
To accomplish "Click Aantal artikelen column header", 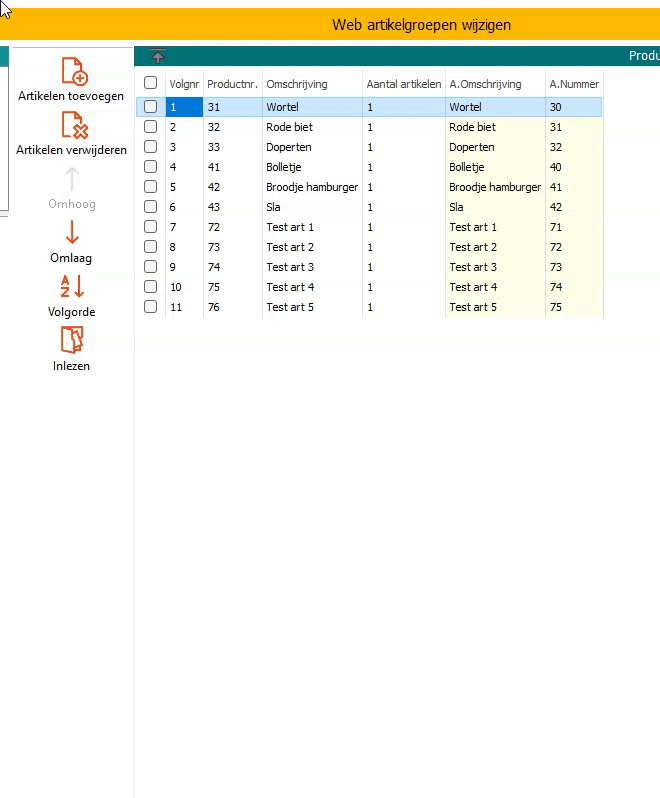I will (404, 84).
